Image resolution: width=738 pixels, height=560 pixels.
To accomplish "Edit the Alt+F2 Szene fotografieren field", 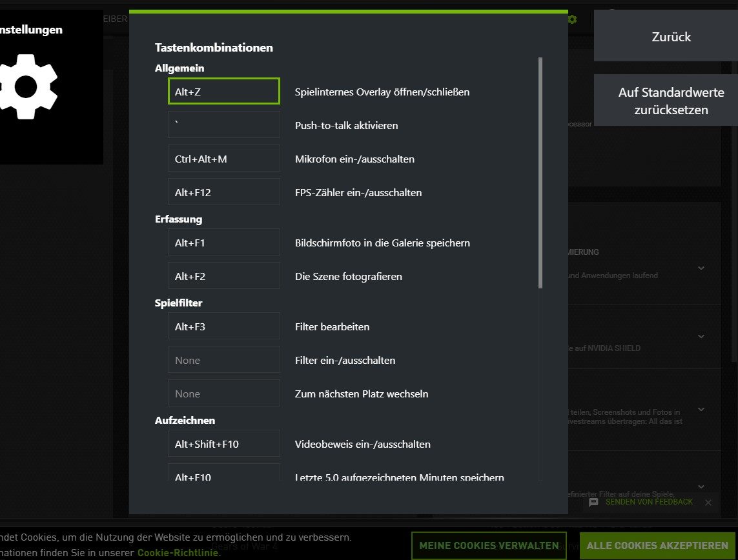I will (x=224, y=275).
